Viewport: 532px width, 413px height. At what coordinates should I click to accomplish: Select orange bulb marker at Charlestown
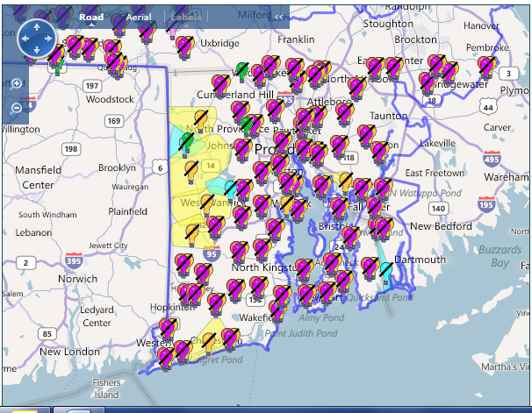tap(209, 342)
